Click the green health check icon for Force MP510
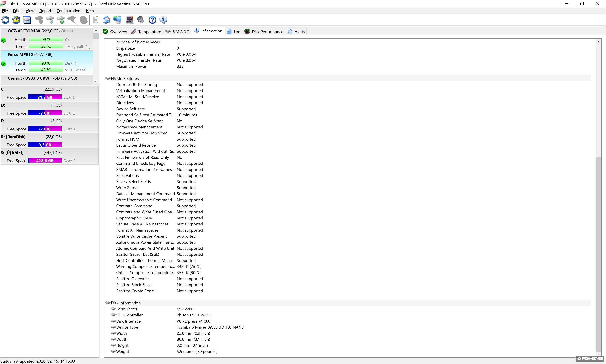 click(x=3, y=64)
